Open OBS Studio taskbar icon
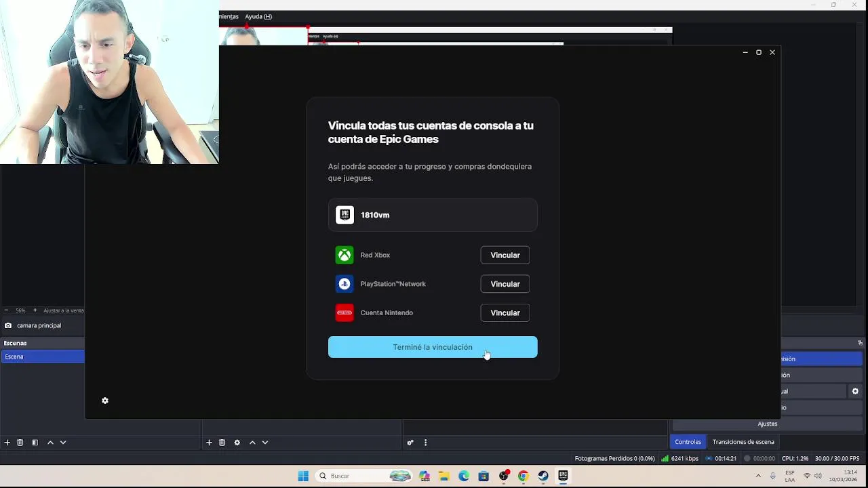This screenshot has height=488, width=868. [x=504, y=476]
